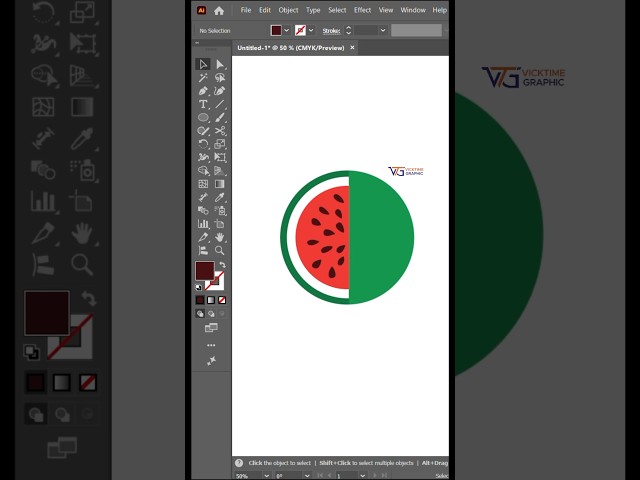Adjust the stroke weight stepper arrows

click(348, 30)
